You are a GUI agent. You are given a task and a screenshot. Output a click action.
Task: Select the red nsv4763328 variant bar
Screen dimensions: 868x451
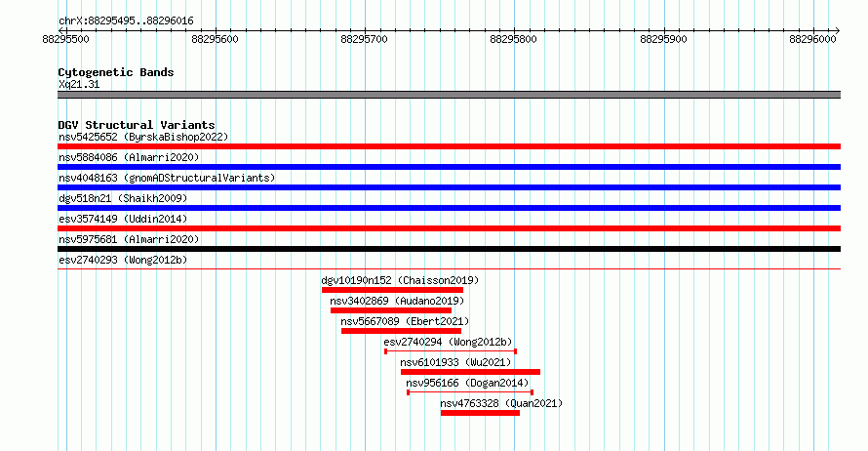click(480, 413)
